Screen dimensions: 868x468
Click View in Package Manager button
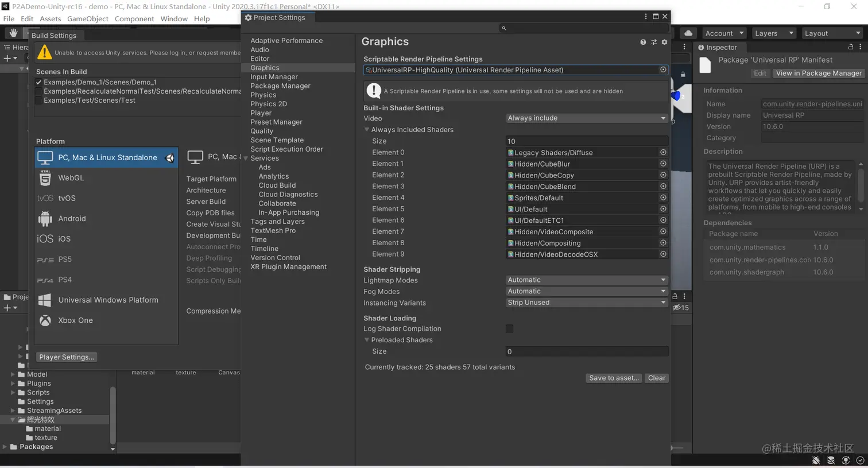(818, 74)
